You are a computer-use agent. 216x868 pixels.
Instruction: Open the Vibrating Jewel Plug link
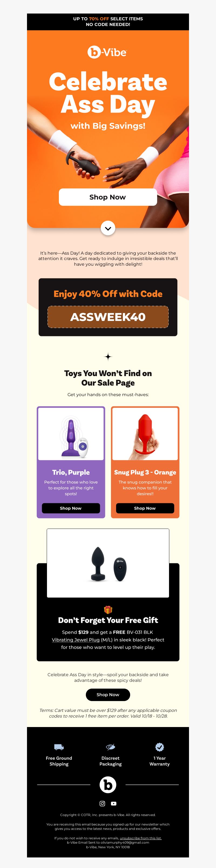coord(76,640)
